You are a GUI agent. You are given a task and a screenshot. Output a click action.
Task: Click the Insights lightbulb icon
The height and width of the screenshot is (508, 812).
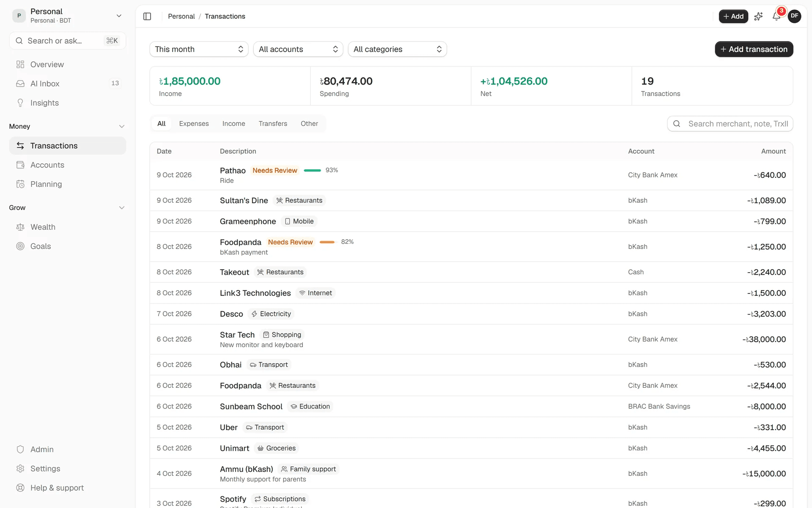(20, 103)
